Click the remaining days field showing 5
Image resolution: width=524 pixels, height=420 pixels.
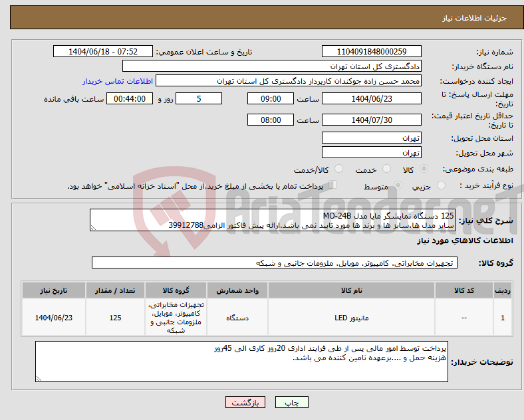click(x=199, y=98)
